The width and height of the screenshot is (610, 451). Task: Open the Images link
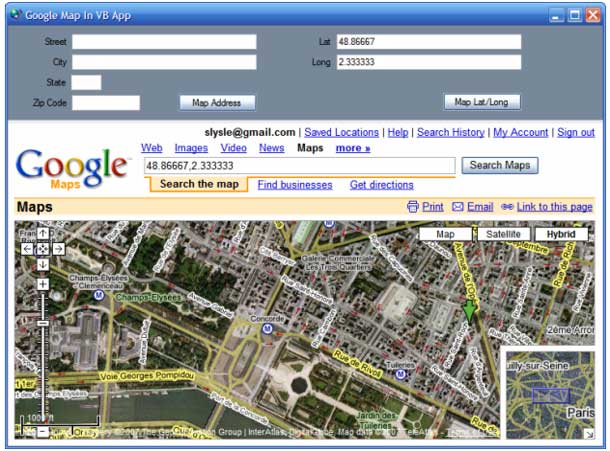click(191, 148)
